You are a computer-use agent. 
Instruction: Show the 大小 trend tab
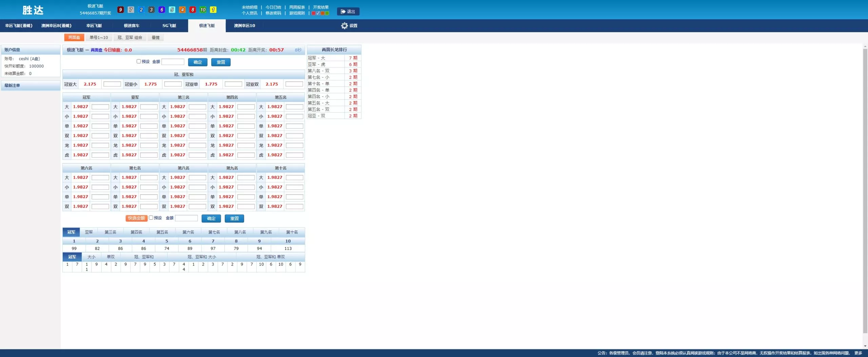91,257
